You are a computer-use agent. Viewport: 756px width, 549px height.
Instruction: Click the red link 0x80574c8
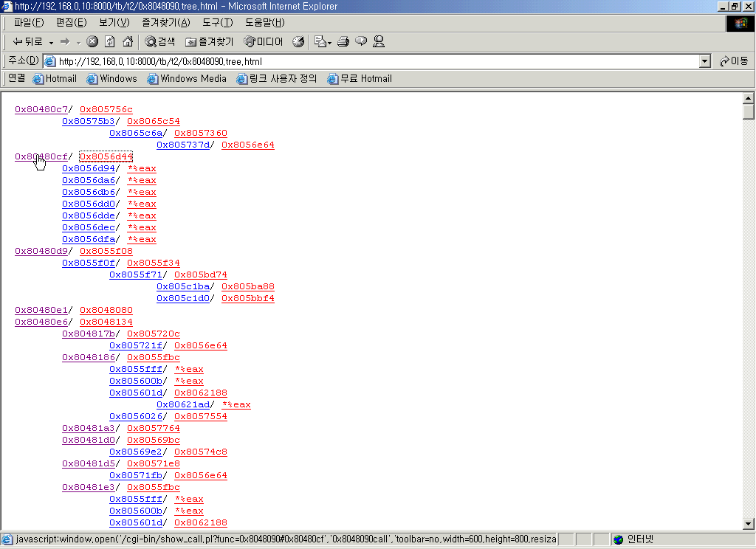click(201, 452)
